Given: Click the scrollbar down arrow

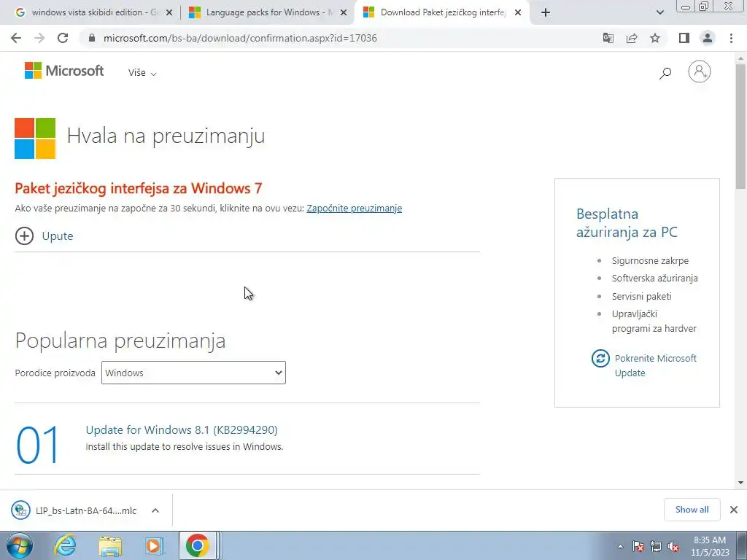Looking at the screenshot, I should point(740,483).
